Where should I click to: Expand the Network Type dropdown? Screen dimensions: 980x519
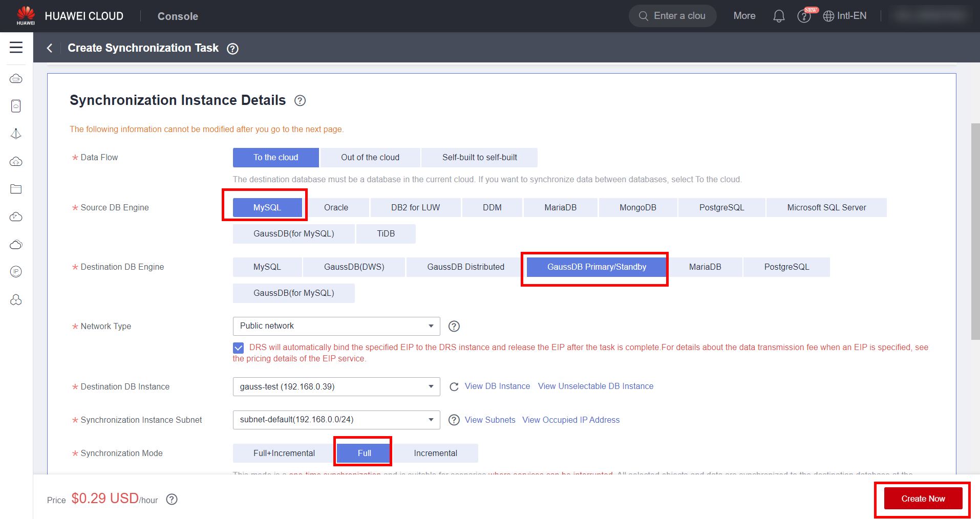336,327
